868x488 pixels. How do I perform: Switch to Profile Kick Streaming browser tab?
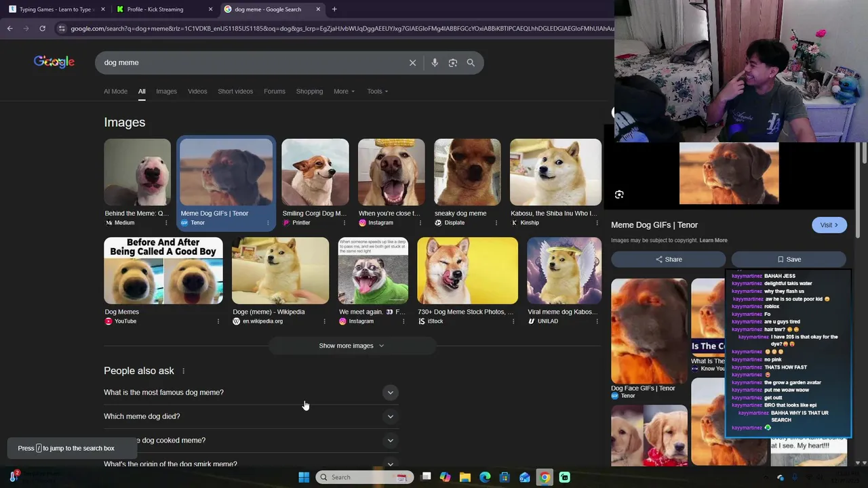163,9
